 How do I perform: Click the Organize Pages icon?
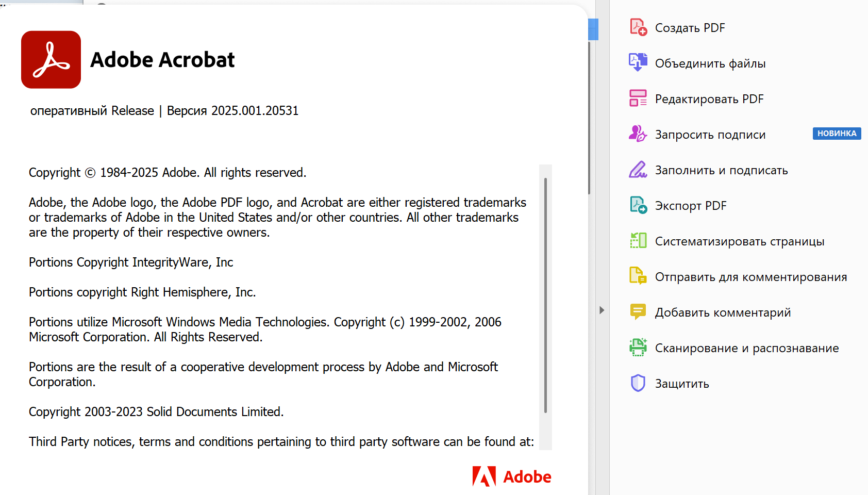pyautogui.click(x=638, y=241)
